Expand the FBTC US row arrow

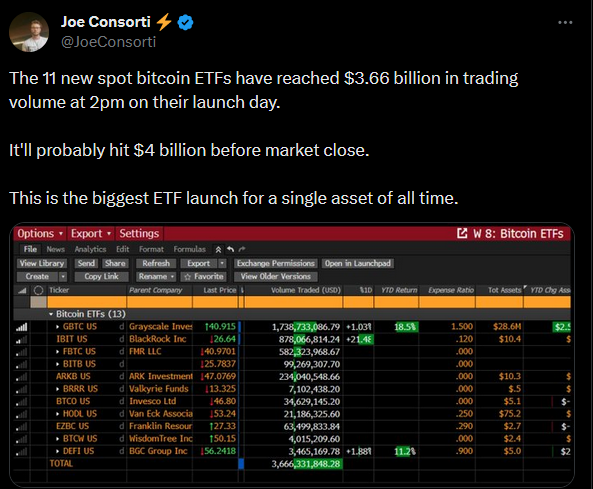[x=57, y=352]
